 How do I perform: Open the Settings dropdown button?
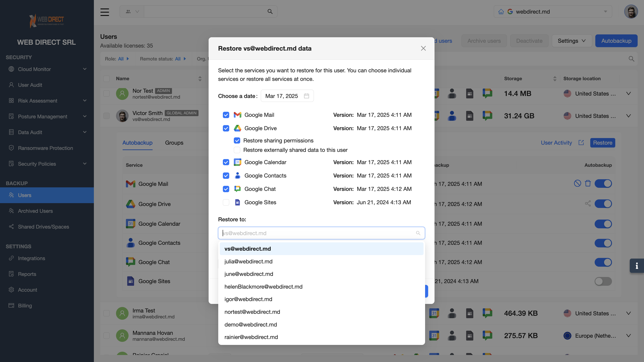[x=571, y=41]
